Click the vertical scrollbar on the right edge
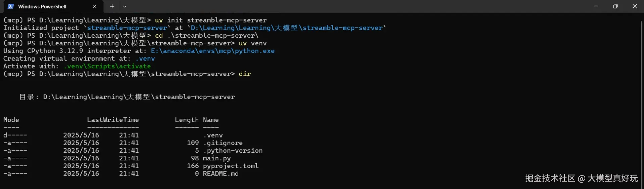644x189 pixels. coord(642,101)
